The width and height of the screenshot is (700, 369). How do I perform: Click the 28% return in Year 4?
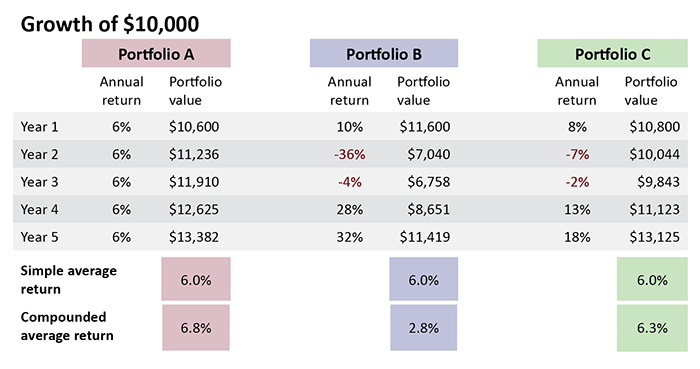350,209
